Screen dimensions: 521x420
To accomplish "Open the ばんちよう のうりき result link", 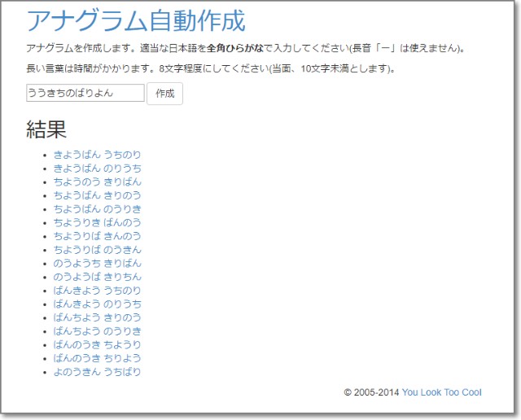I will click(97, 331).
